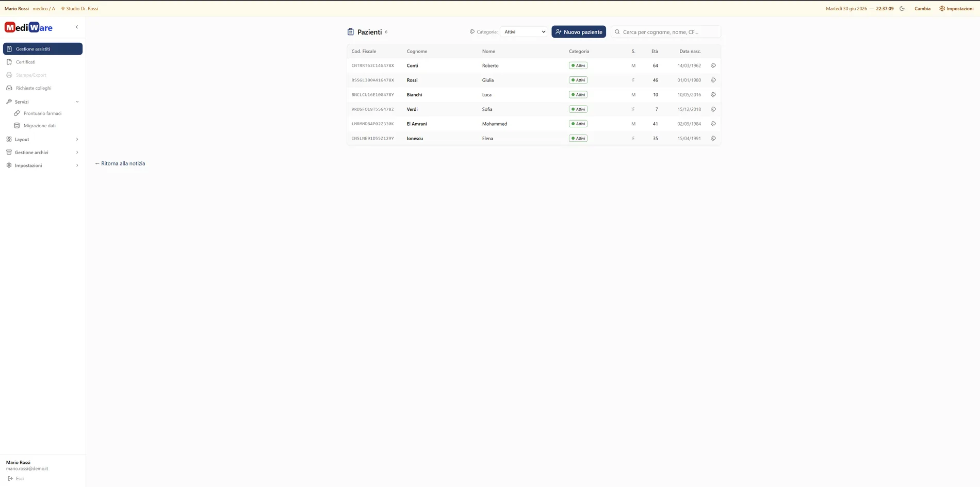The height and width of the screenshot is (487, 980).
Task: Click the Stampe/Export printer icon
Action: 9,75
